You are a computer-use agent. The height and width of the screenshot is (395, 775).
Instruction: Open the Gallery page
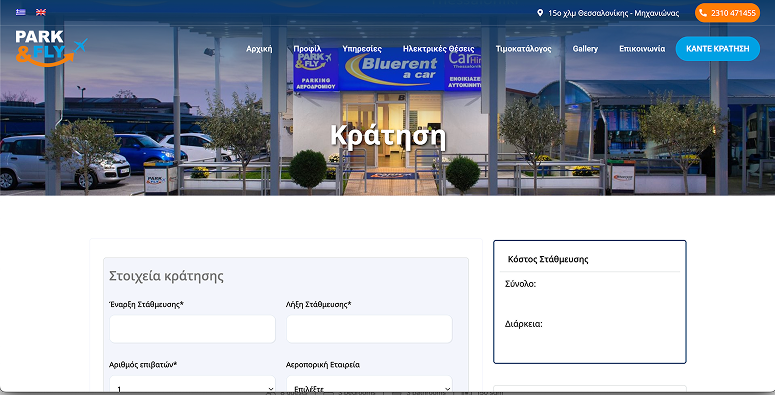[x=585, y=48]
